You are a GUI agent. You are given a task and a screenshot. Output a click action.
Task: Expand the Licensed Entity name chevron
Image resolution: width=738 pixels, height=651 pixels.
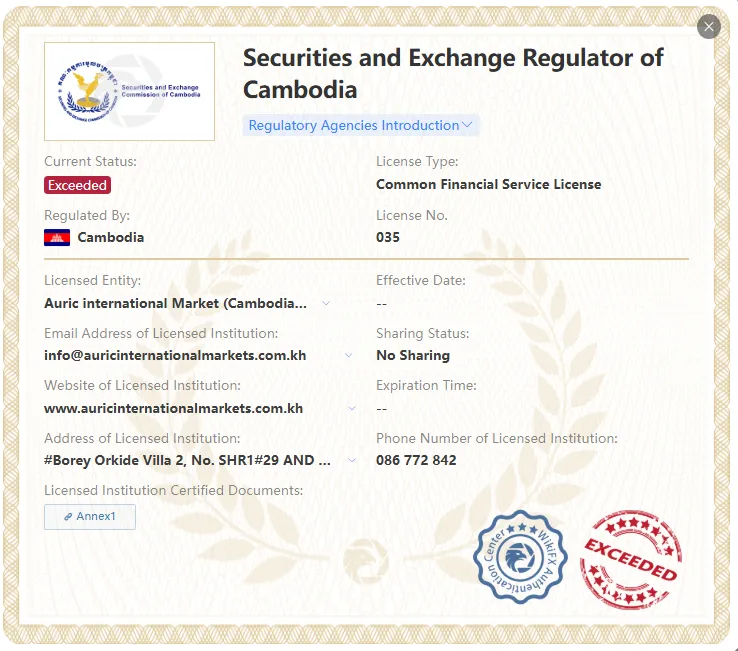click(326, 303)
